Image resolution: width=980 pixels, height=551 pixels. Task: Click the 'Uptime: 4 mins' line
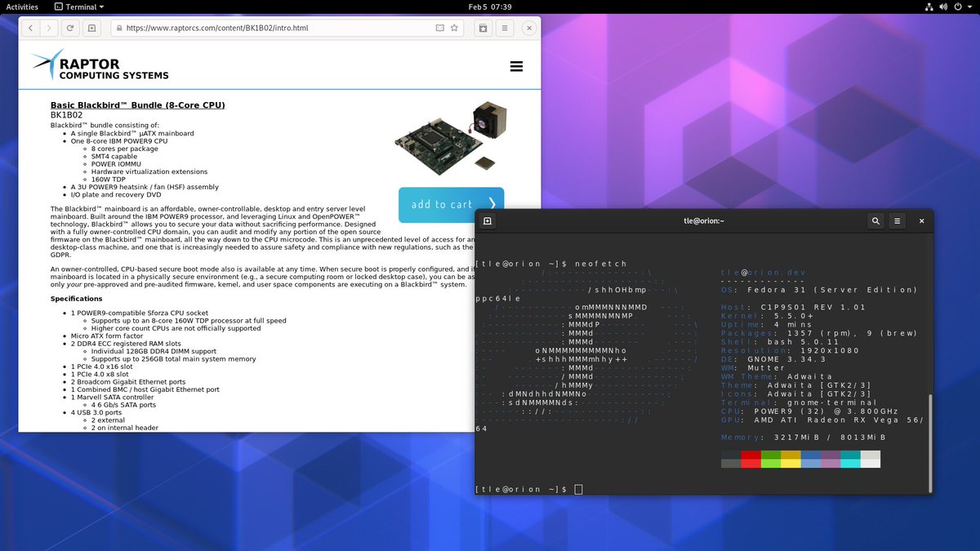tap(768, 325)
